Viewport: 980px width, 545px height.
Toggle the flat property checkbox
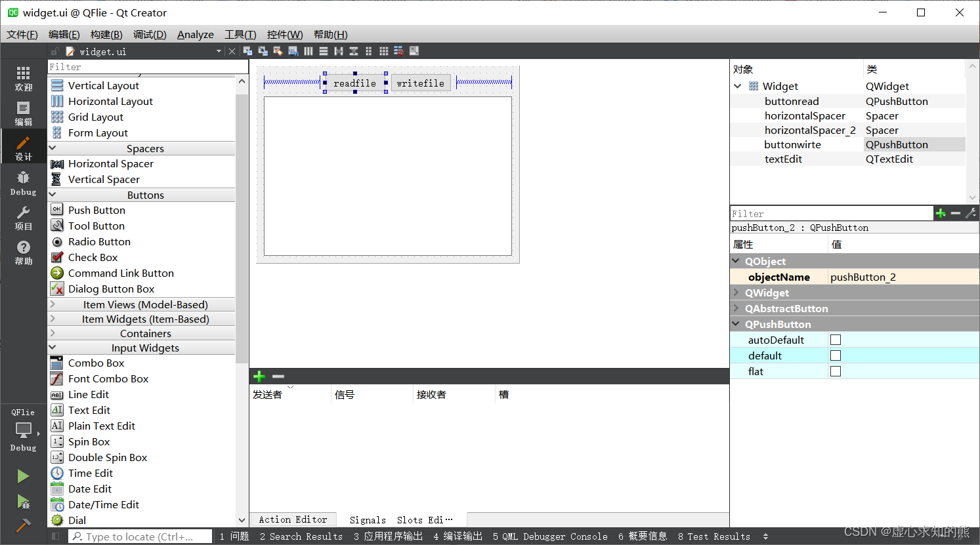point(836,371)
